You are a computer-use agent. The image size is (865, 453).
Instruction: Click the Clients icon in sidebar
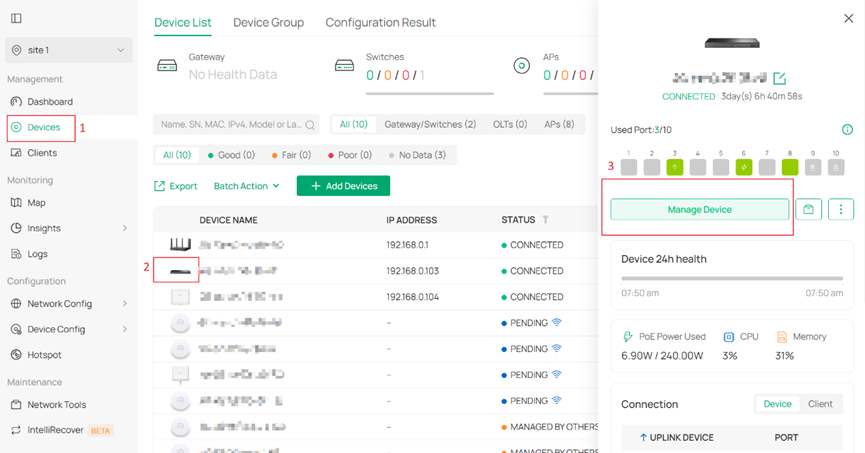pyautogui.click(x=16, y=153)
